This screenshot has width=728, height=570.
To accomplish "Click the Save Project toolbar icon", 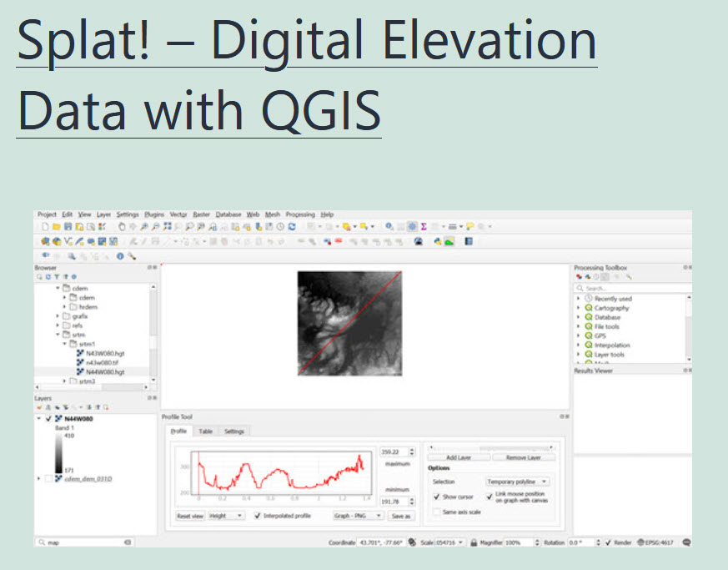I will (68, 226).
